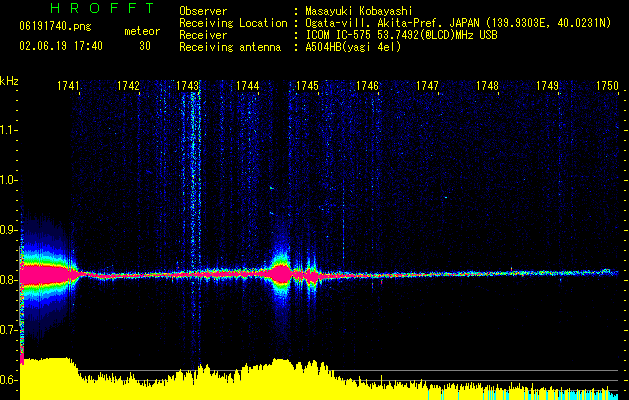Click the Receiving antenna label

coord(230,47)
